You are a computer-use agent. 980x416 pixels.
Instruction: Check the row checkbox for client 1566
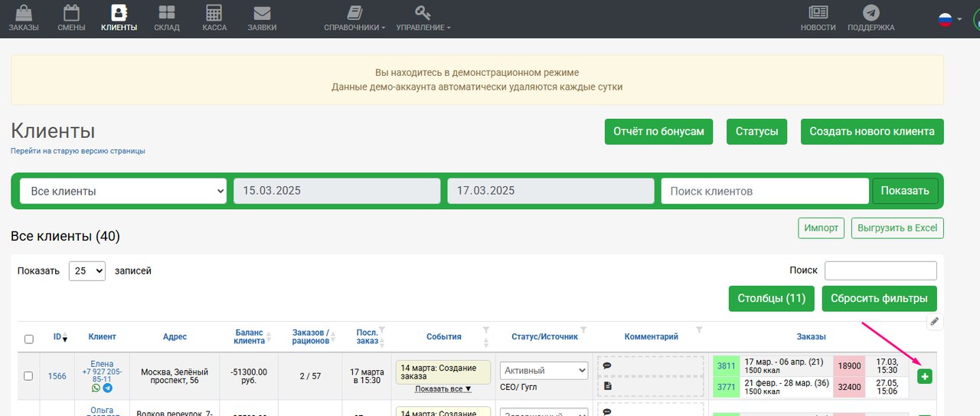click(x=28, y=376)
